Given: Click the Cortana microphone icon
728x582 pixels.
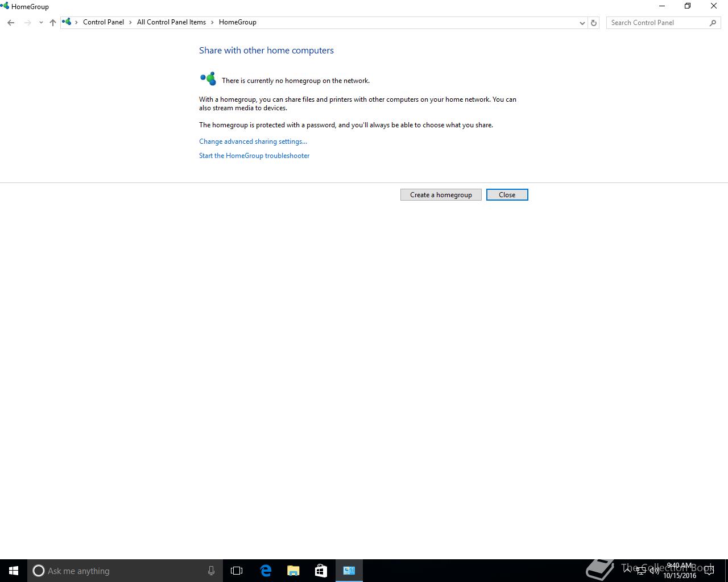Looking at the screenshot, I should tap(211, 571).
